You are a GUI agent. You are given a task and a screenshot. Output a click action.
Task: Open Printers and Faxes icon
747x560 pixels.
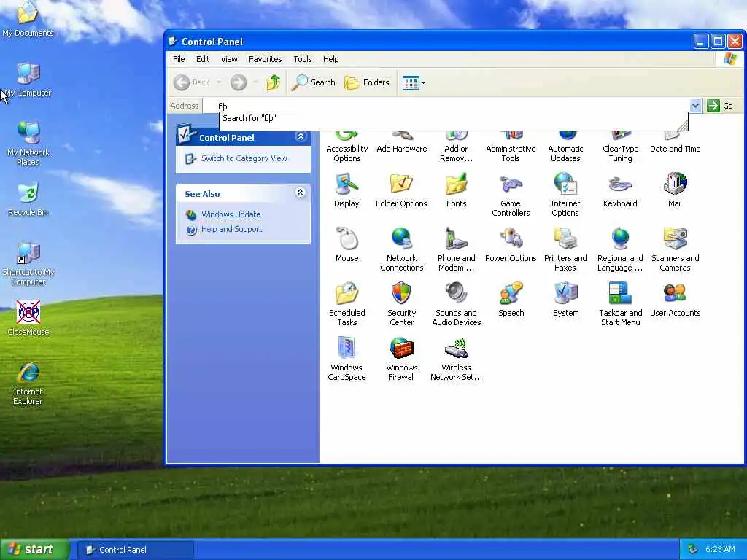pos(565,249)
